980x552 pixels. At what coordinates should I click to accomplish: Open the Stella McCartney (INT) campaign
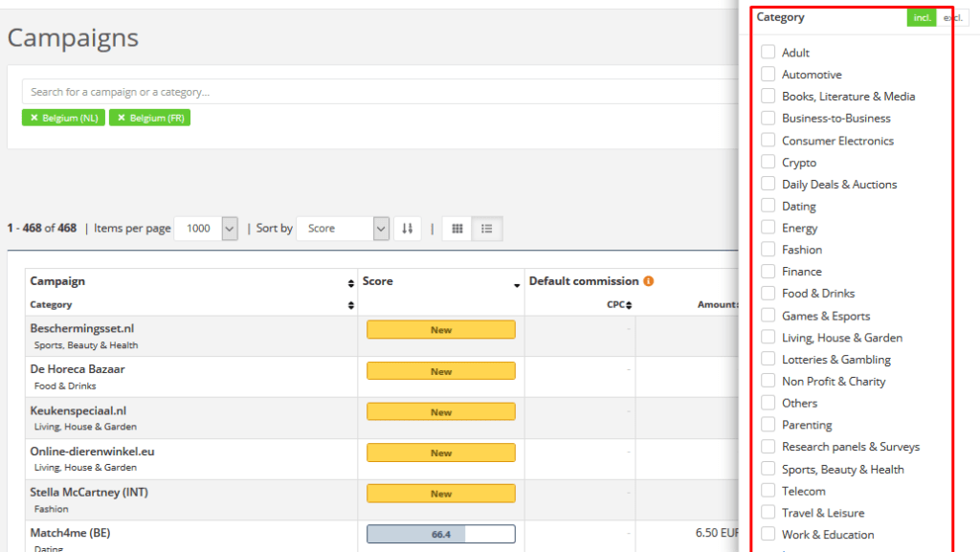coord(89,492)
